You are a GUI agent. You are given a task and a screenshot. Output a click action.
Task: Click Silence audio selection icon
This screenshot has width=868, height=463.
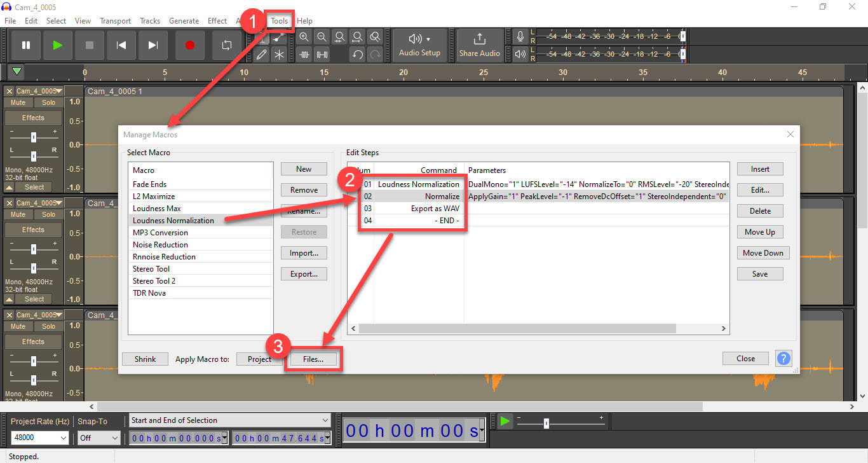click(322, 55)
